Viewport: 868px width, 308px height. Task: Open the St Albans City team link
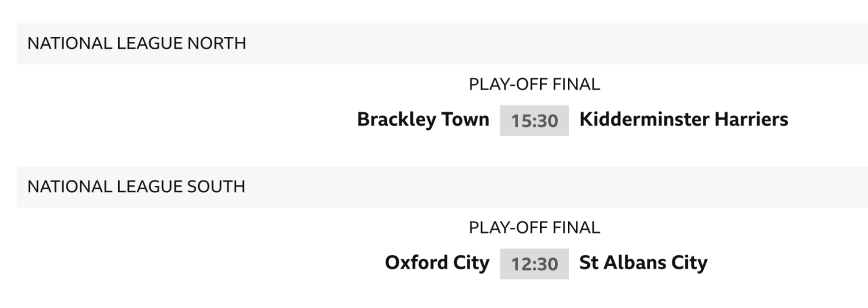point(643,263)
